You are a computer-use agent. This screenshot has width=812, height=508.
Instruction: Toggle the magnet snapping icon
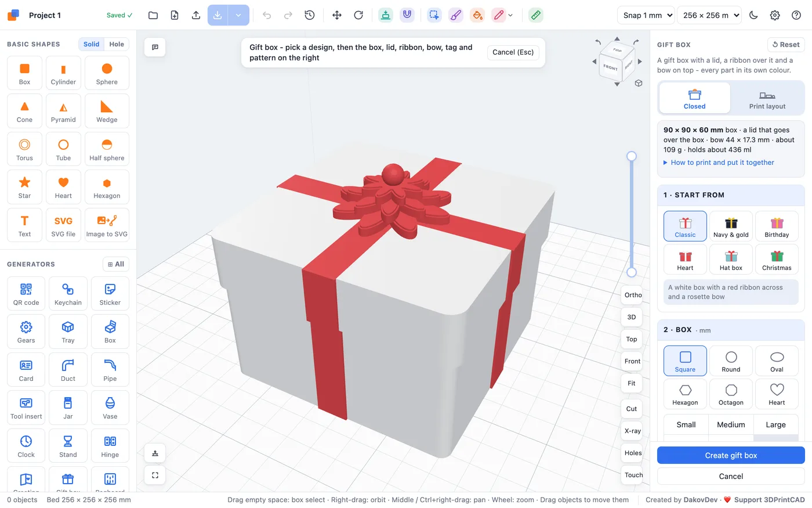pos(407,15)
